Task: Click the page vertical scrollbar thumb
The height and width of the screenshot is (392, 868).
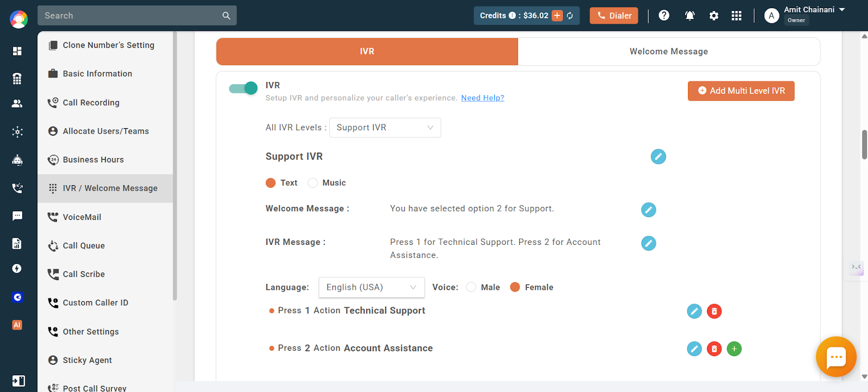Action: (x=864, y=144)
